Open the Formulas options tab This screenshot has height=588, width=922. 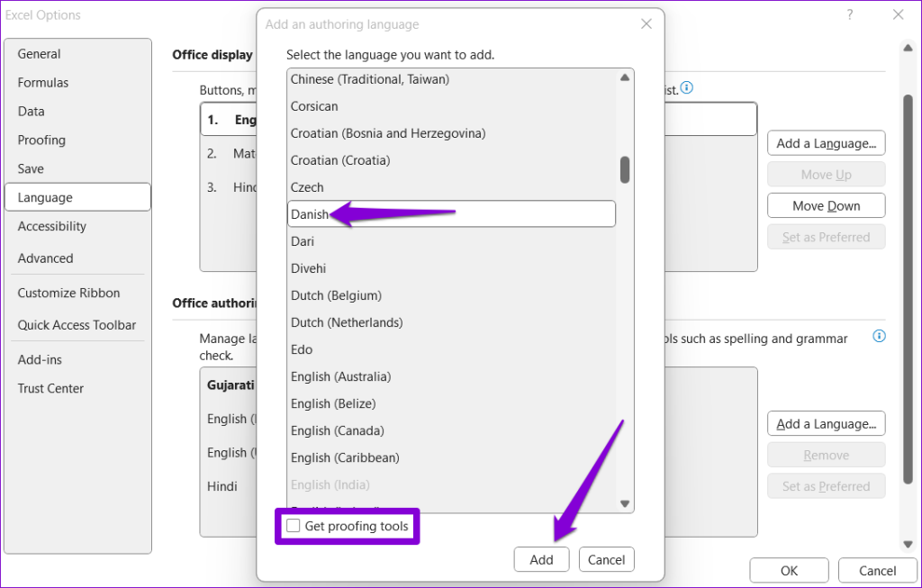(77, 83)
